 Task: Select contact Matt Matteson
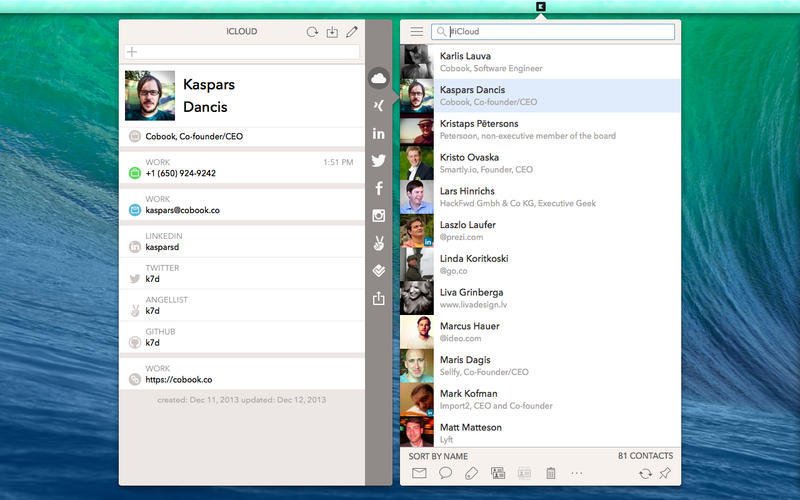(x=540, y=432)
